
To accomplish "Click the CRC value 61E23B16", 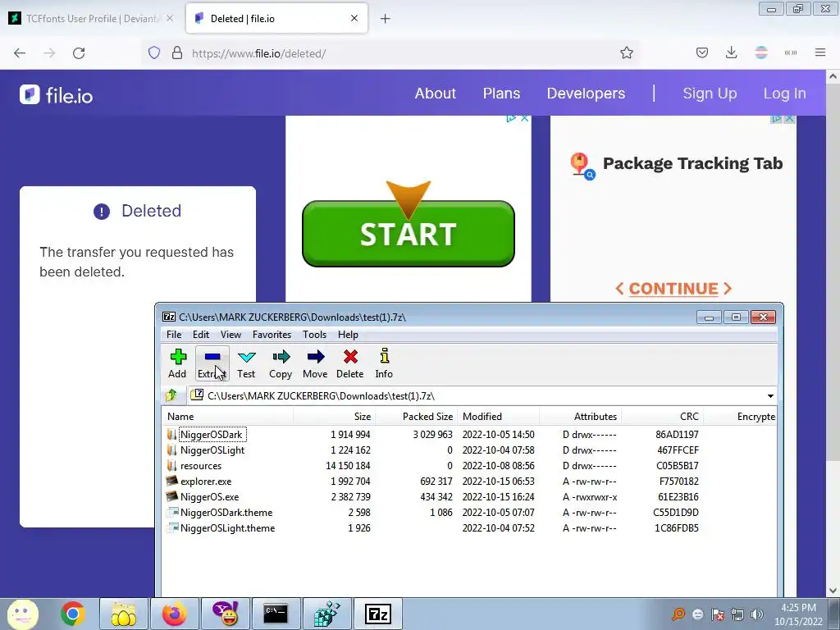I will (x=678, y=496).
